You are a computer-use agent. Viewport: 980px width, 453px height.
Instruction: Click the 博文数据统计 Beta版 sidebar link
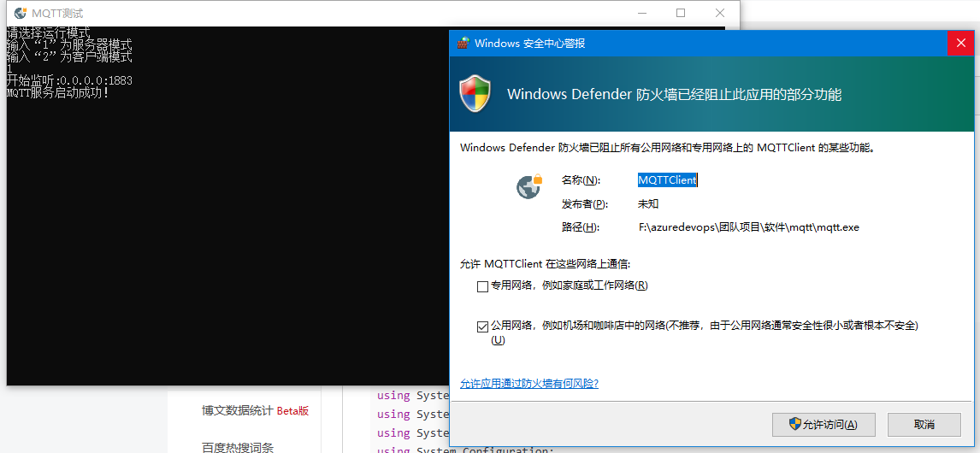(255, 410)
